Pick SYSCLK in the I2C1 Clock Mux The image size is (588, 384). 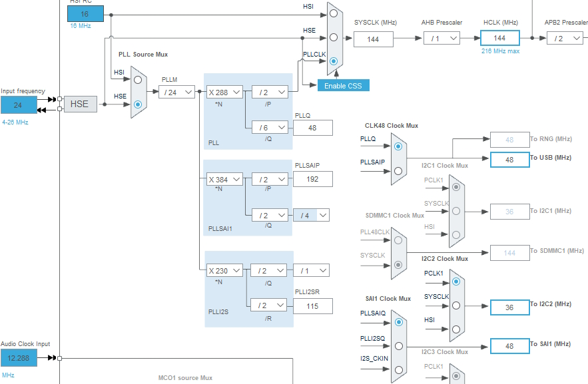456,211
